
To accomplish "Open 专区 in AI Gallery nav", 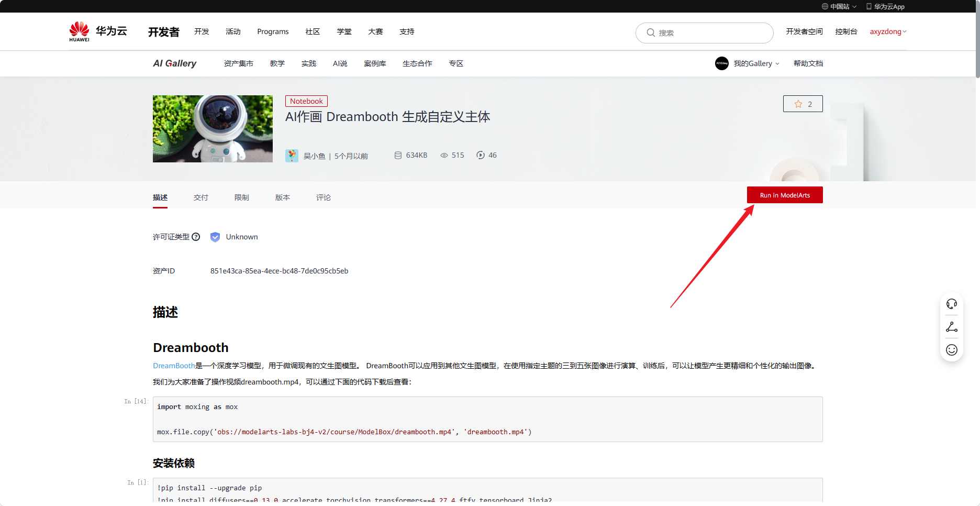I will tap(456, 63).
